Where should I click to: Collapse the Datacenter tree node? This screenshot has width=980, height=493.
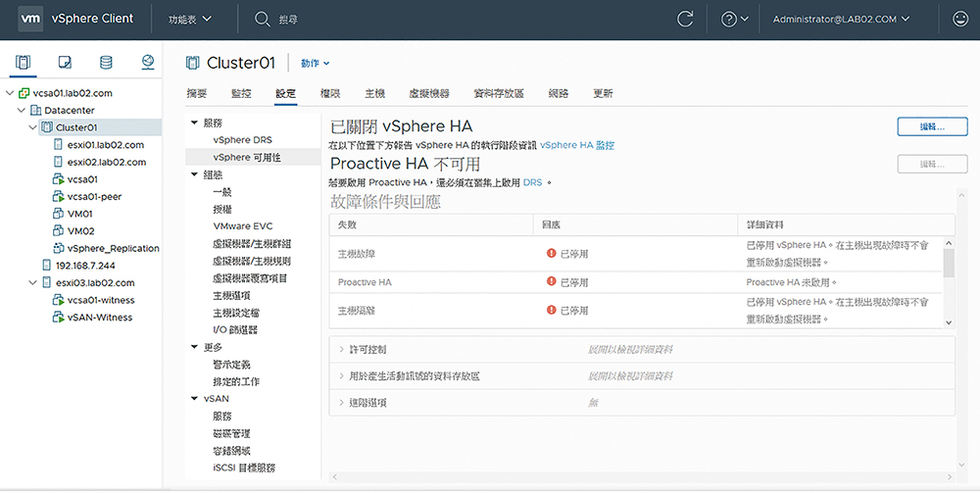click(22, 110)
